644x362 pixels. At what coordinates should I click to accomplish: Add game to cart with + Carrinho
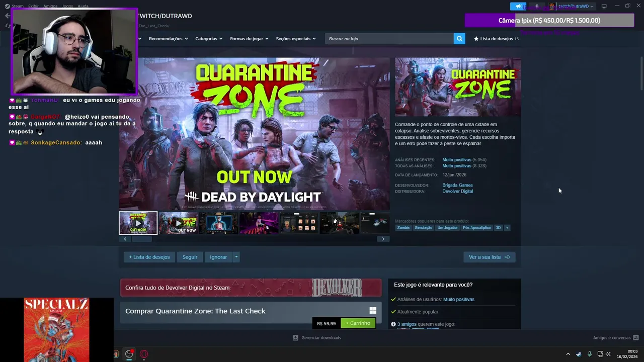tap(358, 323)
